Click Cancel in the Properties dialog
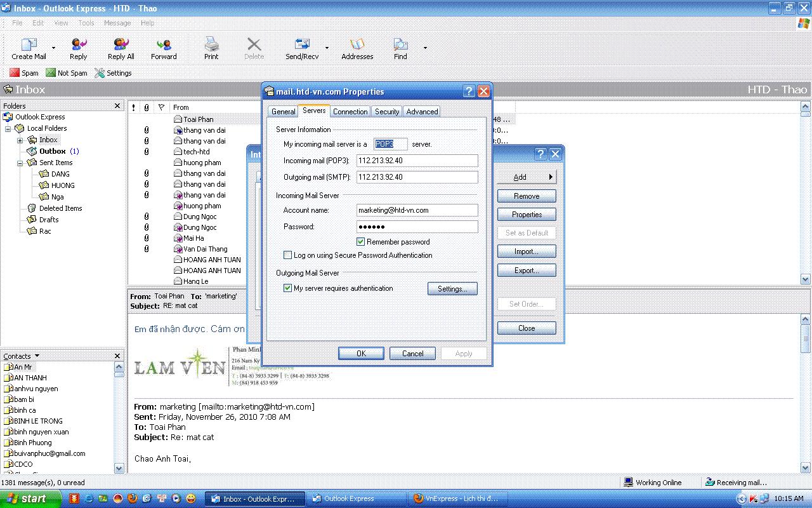 point(412,354)
